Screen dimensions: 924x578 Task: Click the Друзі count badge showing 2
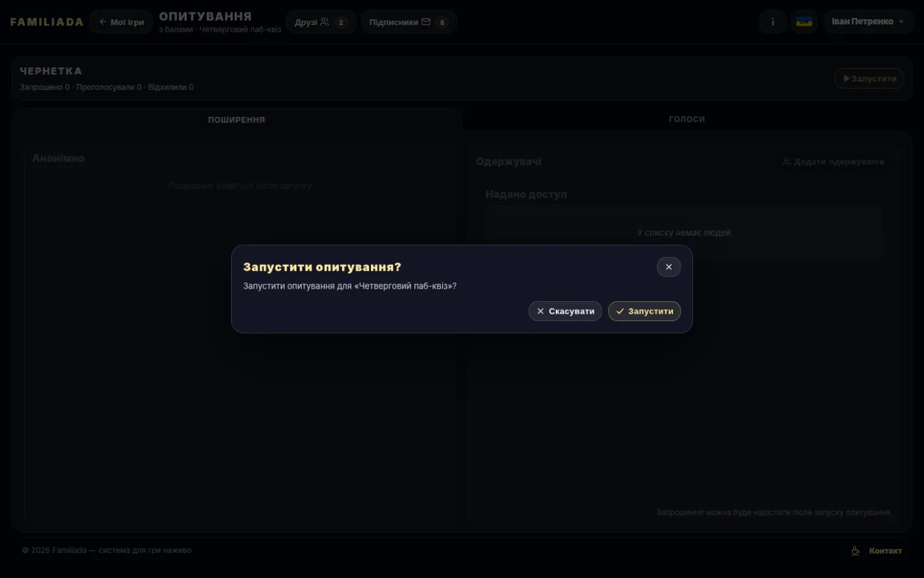click(x=341, y=22)
